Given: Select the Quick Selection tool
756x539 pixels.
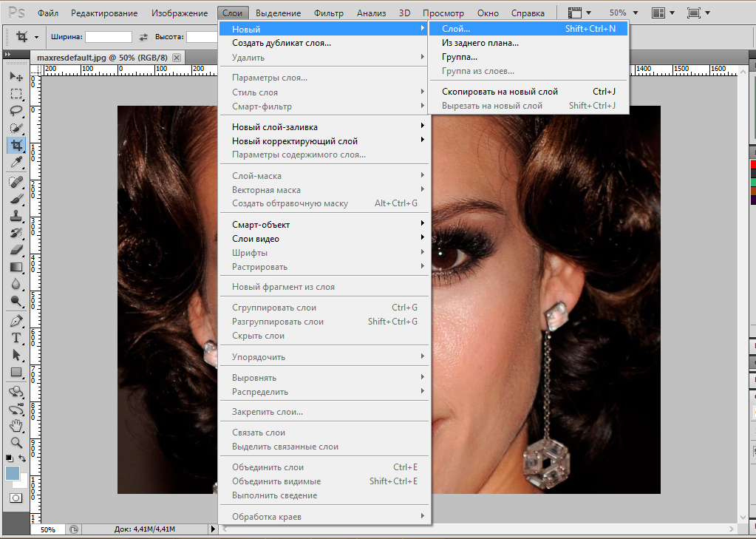Looking at the screenshot, I should (16, 128).
